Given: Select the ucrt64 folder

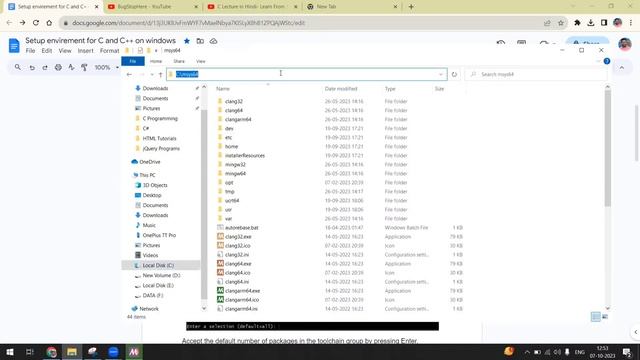Looking at the screenshot, I should click(x=232, y=200).
